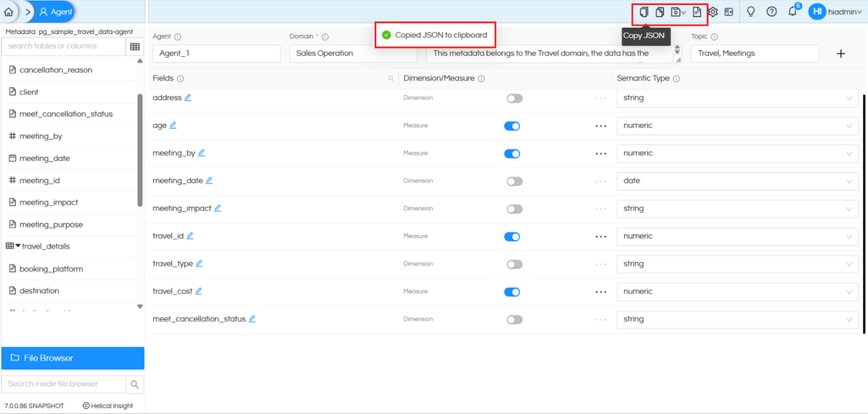Click the search icon in Fields header

point(391,79)
